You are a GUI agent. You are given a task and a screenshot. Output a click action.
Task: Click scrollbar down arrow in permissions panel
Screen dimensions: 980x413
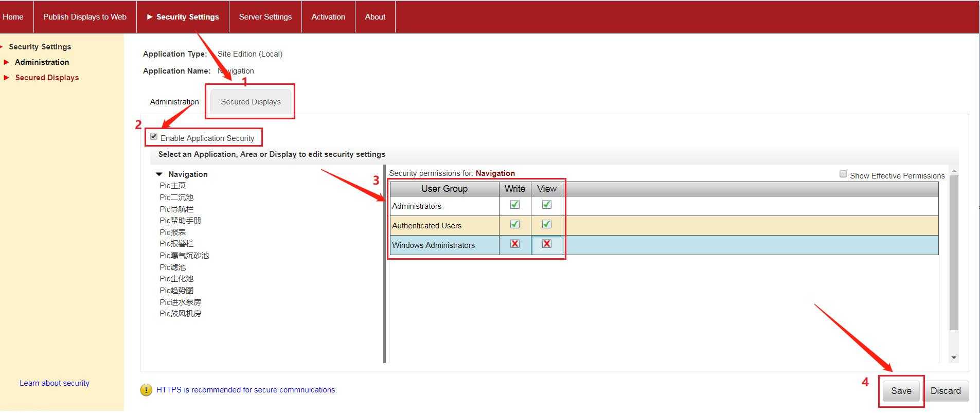tap(954, 357)
